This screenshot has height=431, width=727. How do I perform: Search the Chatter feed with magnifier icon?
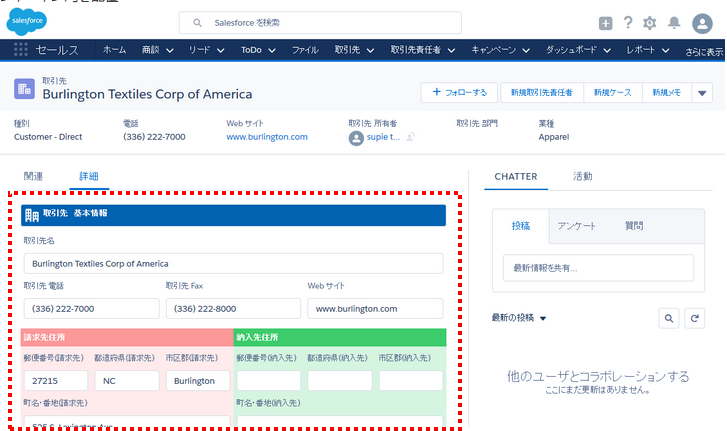click(669, 318)
